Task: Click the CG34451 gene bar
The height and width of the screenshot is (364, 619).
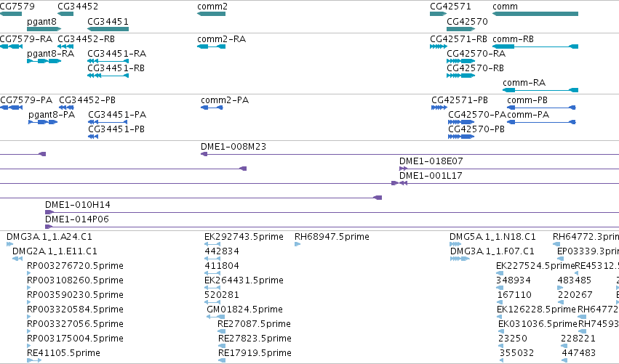Action: coord(108,29)
